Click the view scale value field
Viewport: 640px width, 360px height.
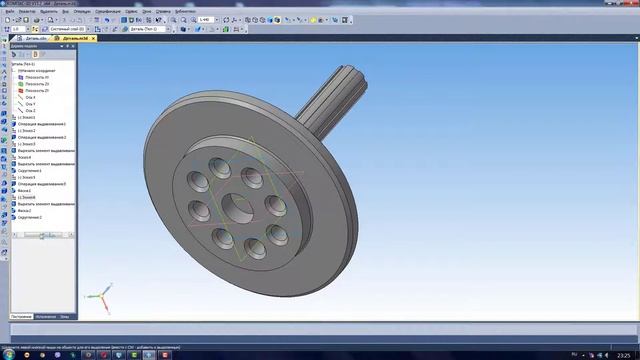click(x=206, y=20)
